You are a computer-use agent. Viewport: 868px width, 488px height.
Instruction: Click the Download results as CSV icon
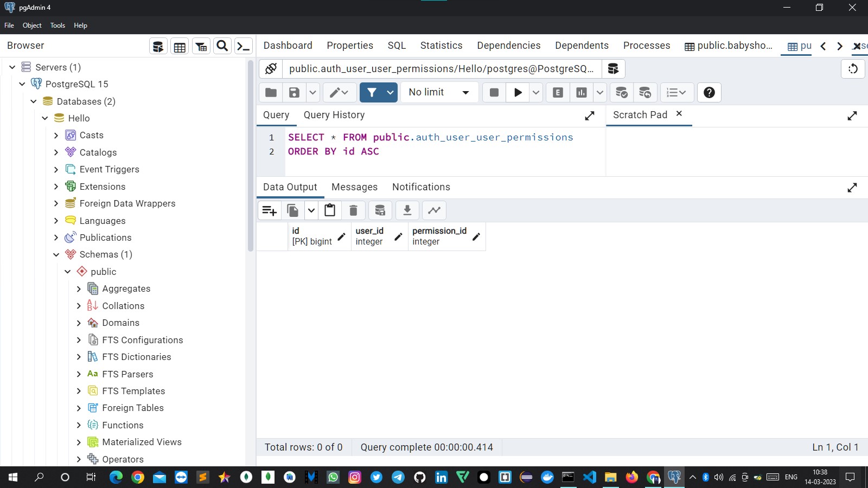pos(407,210)
